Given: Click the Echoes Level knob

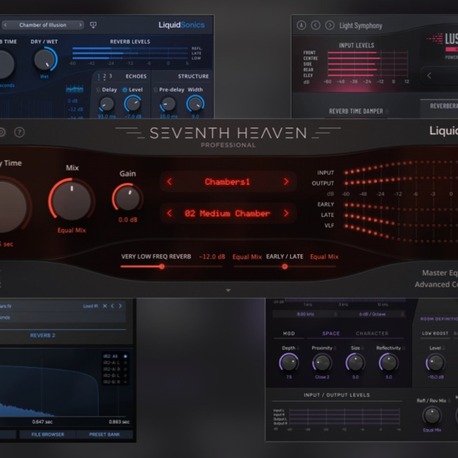Looking at the screenshot, I should [133, 104].
